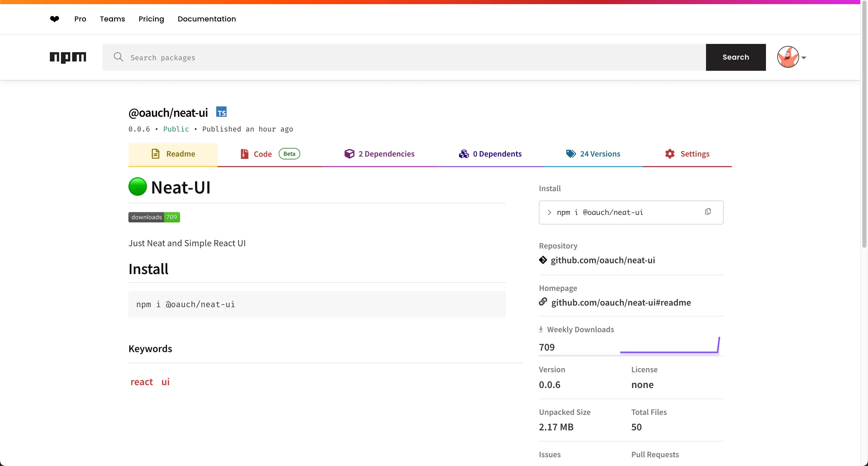Click the 0.0.6 value under Version
Screen dimensions: 868x466
point(549,384)
